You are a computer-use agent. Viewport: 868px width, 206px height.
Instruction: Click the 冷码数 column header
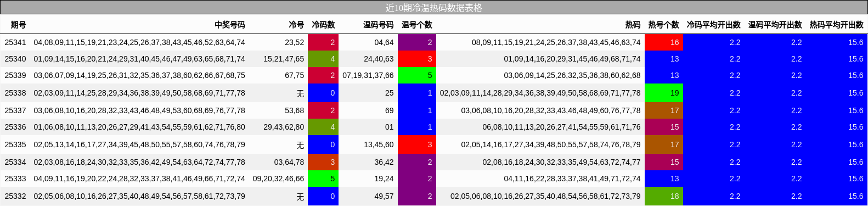(x=323, y=25)
